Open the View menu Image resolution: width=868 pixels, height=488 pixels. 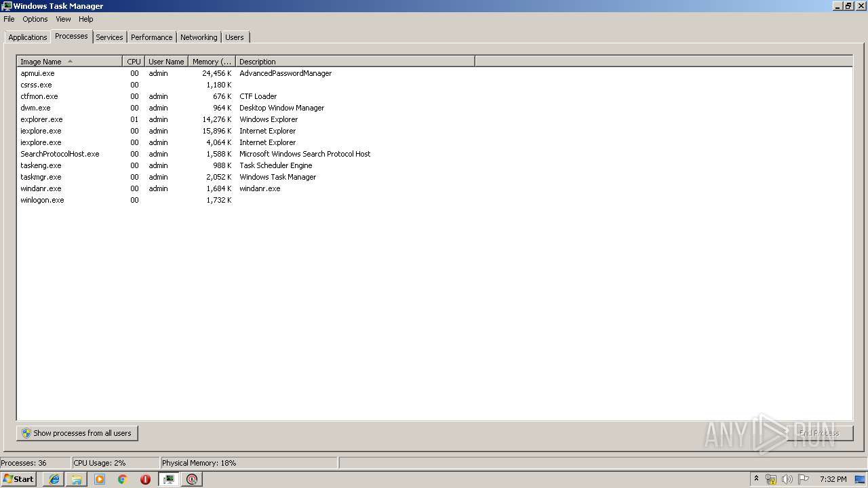pyautogui.click(x=63, y=19)
